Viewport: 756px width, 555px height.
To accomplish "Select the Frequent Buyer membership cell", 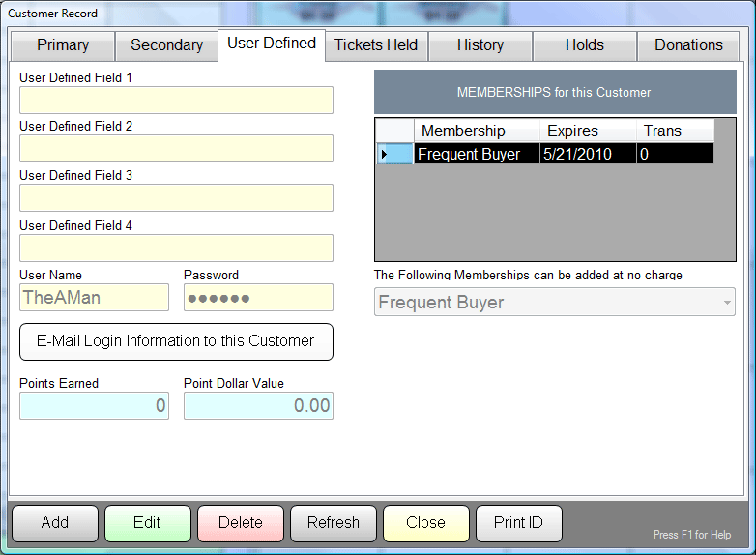I will pos(477,154).
